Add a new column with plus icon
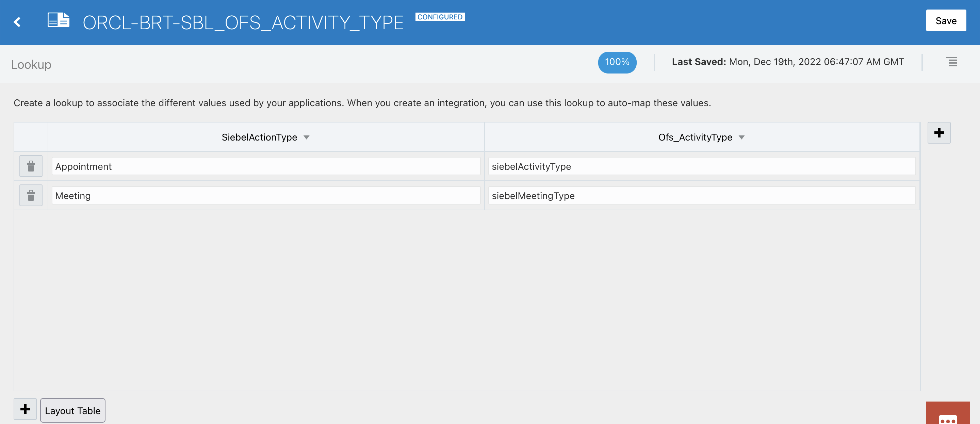The image size is (980, 424). point(938,133)
